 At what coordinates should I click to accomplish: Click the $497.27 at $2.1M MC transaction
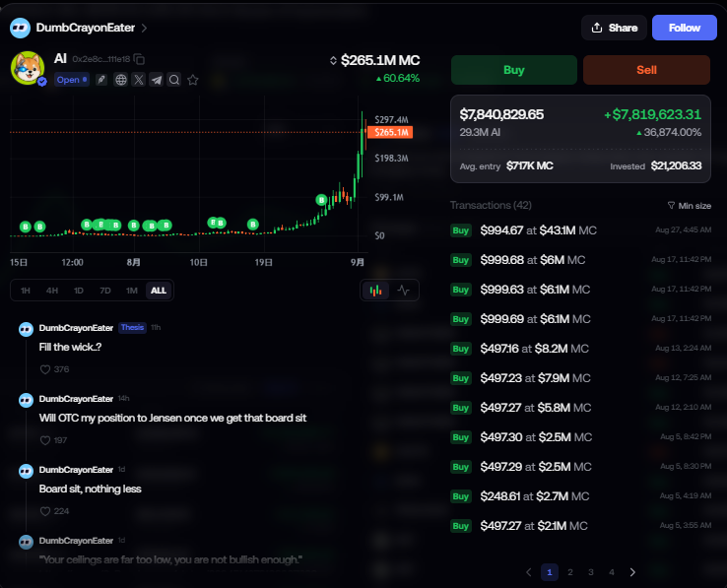[x=580, y=526]
